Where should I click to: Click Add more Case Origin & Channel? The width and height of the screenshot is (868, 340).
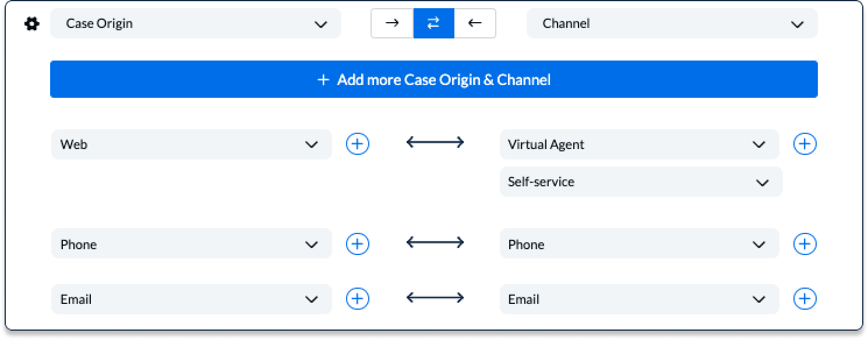pyautogui.click(x=434, y=79)
